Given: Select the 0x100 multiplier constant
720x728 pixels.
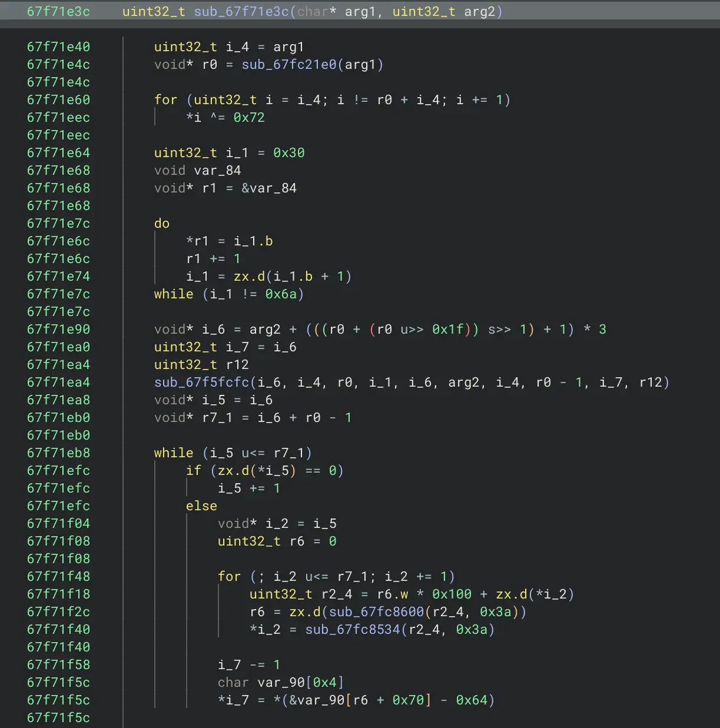Looking at the screenshot, I should (452, 594).
